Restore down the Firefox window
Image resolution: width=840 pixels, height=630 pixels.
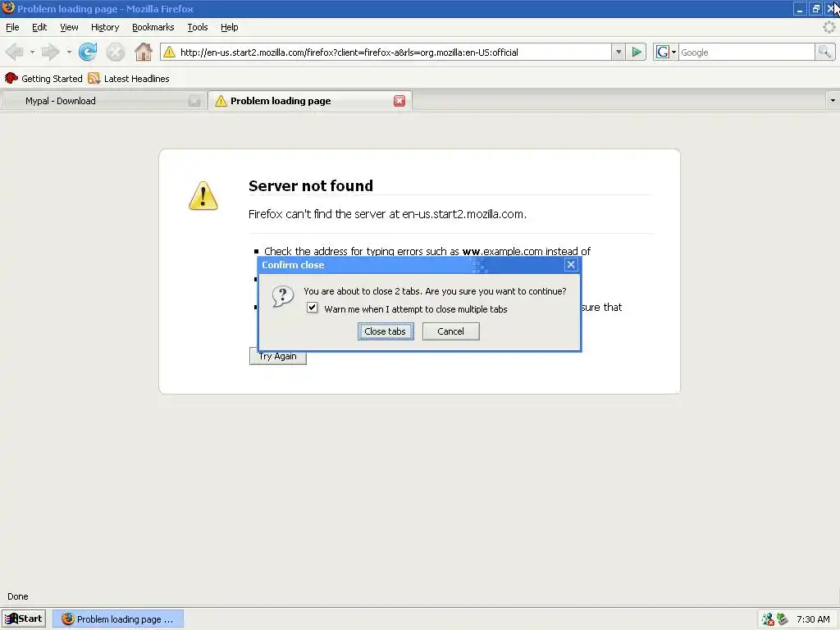(815, 8)
